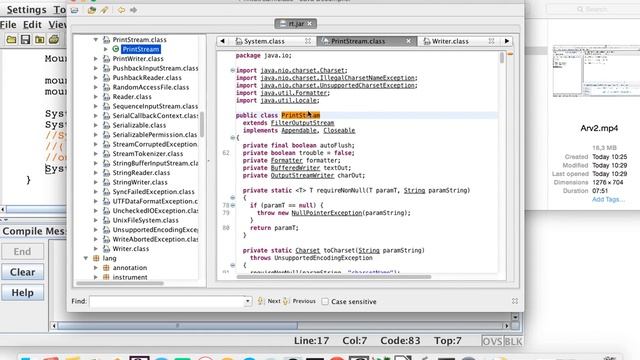Click the third folder icon in background editor toolbar
Viewport: 640px width, 360px height.
[40, 40]
